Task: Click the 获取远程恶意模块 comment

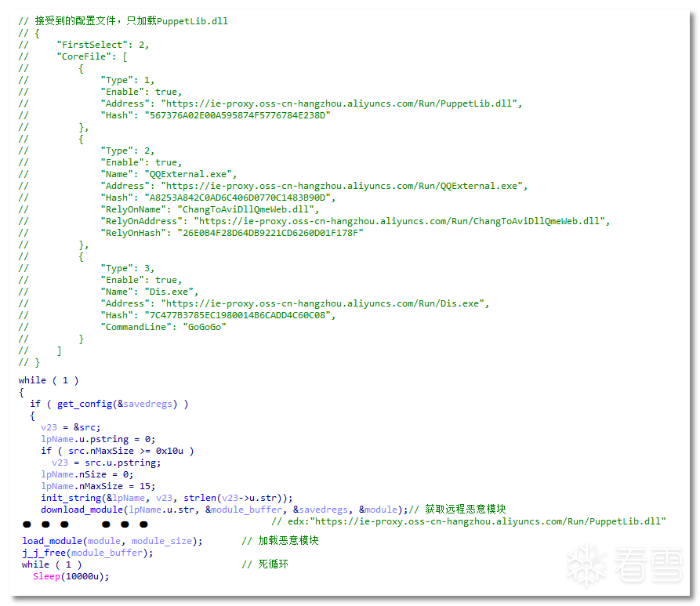Action: pos(458,510)
